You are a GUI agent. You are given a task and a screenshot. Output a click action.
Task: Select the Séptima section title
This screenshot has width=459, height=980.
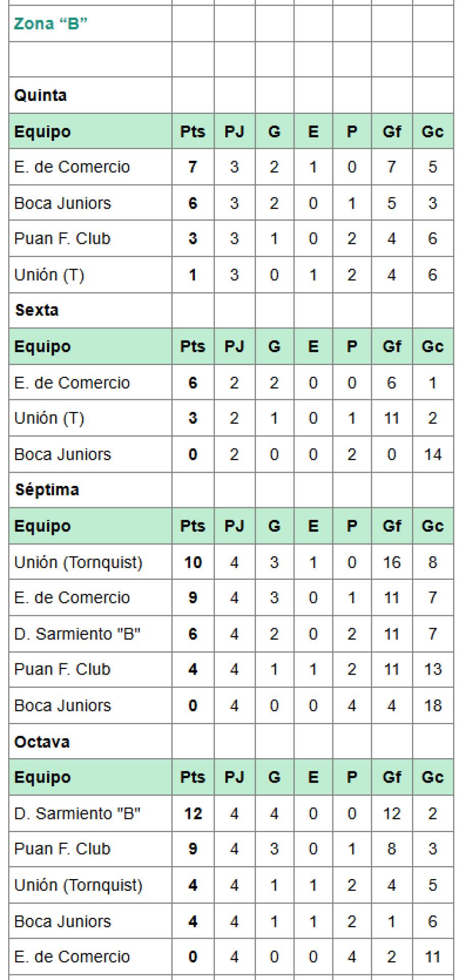(47, 490)
